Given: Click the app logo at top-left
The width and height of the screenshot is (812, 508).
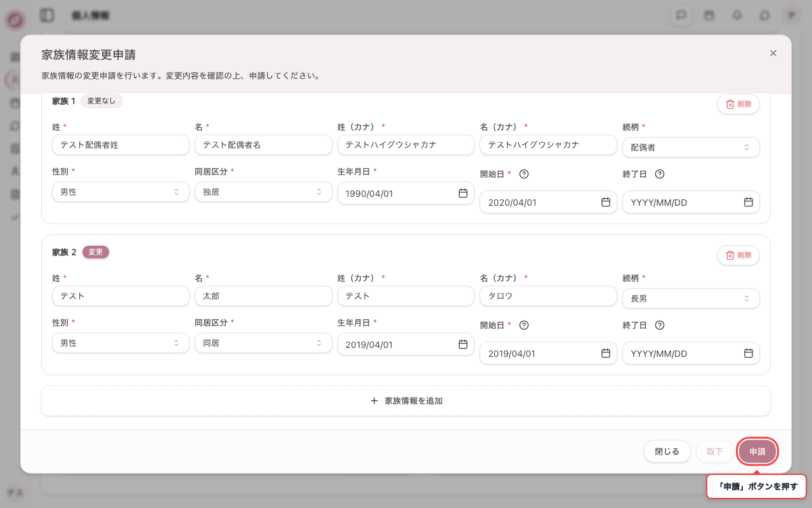Looking at the screenshot, I should click(x=15, y=20).
